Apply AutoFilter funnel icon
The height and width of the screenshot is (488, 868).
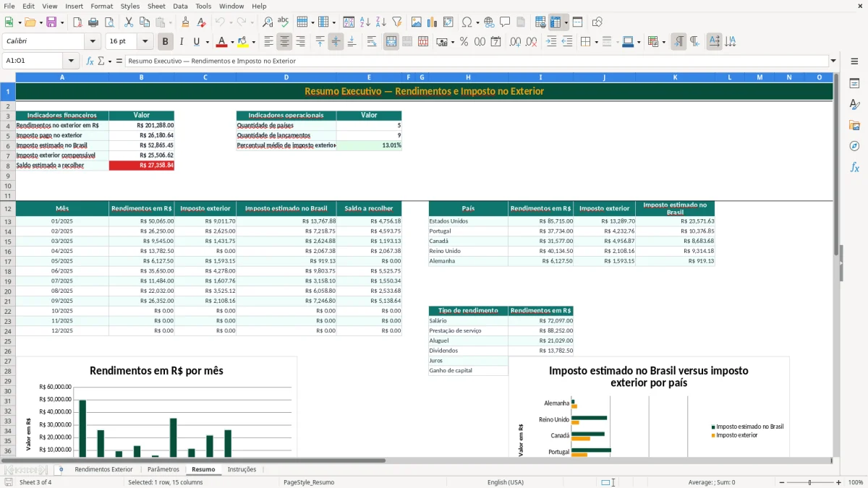pos(396,22)
